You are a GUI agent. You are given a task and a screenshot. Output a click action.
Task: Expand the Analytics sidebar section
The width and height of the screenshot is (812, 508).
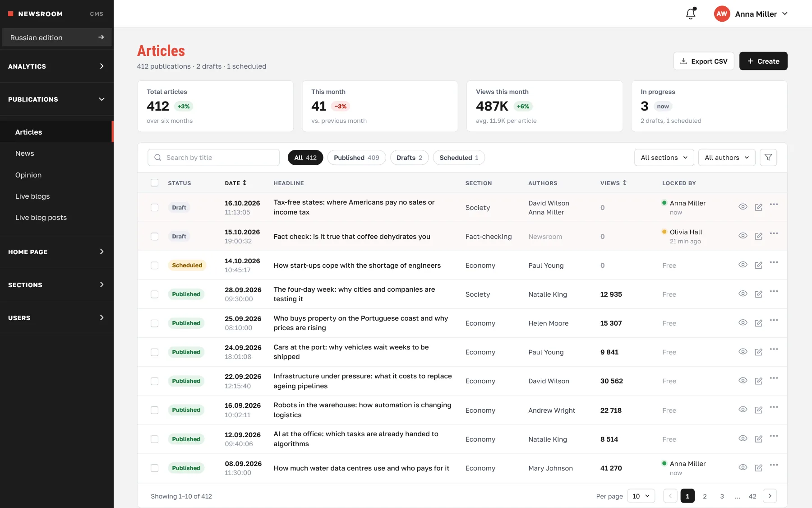[x=57, y=66]
